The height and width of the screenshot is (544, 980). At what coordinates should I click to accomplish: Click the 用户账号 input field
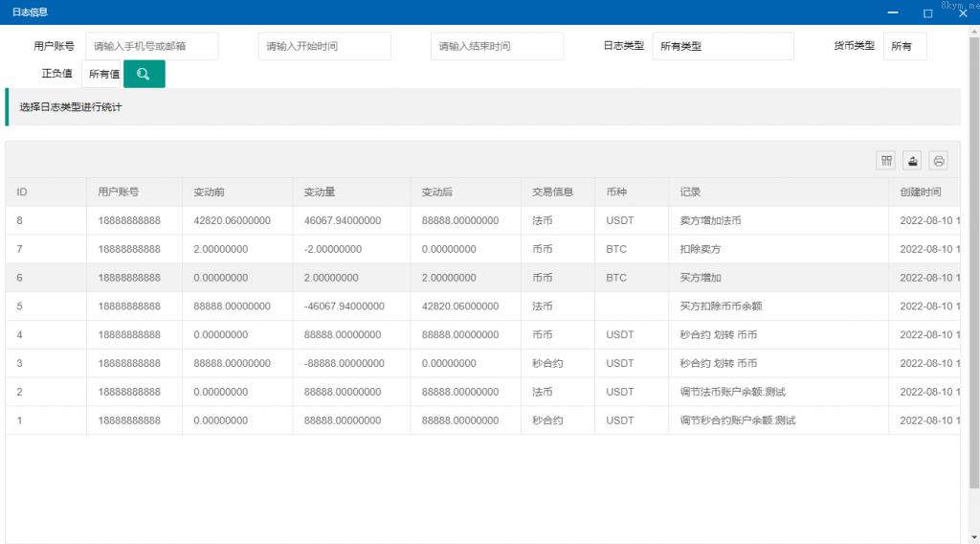pyautogui.click(x=151, y=46)
